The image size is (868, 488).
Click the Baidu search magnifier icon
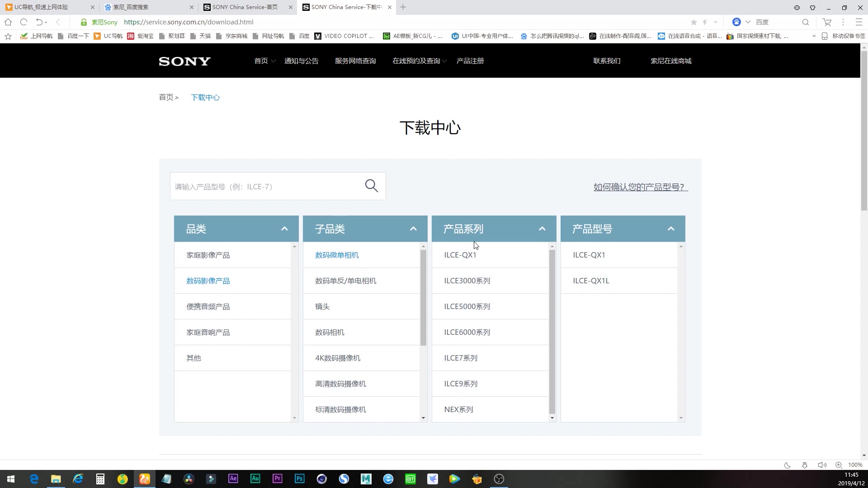point(805,22)
